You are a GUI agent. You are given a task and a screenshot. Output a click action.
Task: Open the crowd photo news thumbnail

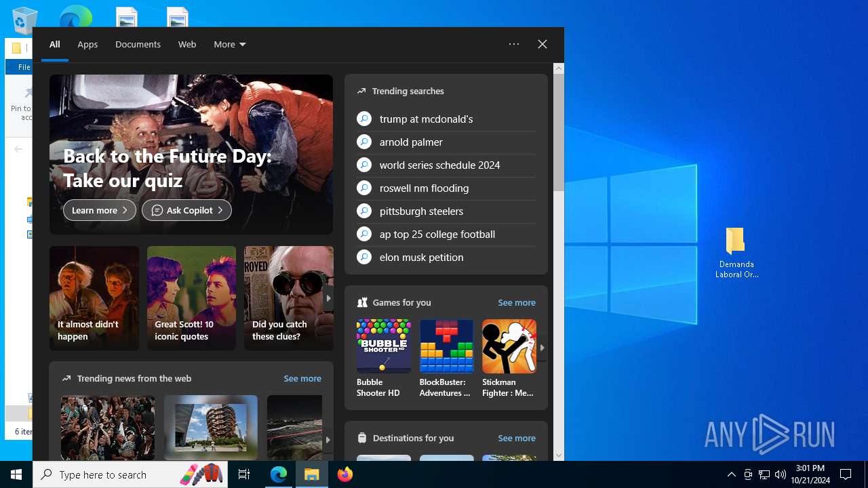click(x=108, y=428)
